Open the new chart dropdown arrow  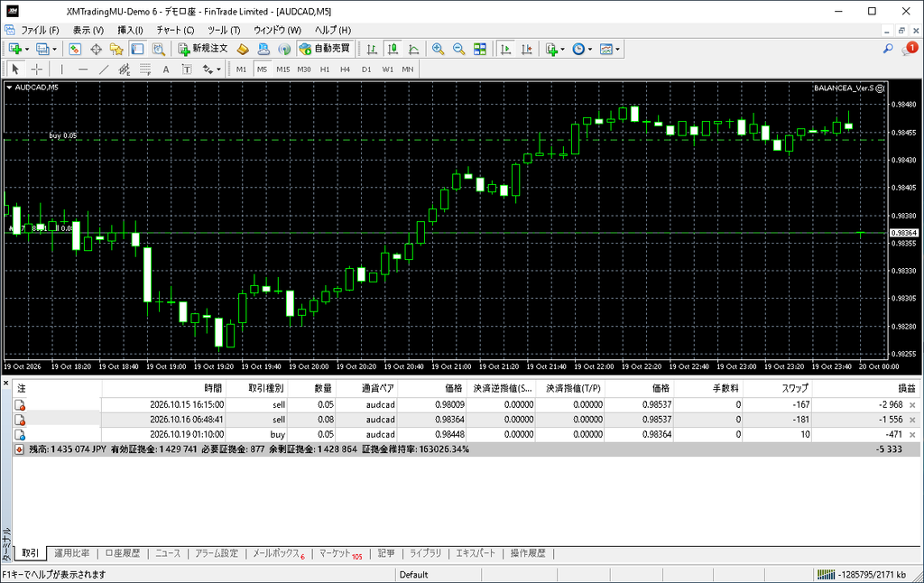26,50
